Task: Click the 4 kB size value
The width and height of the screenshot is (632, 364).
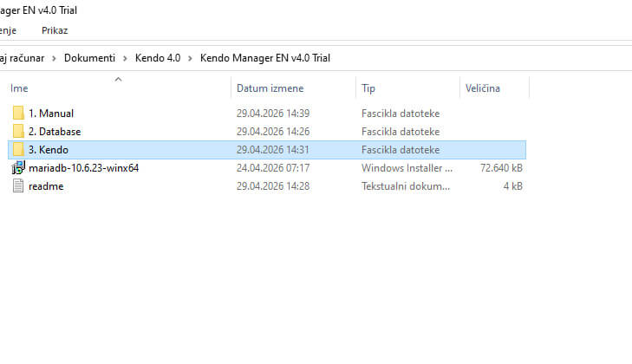Action: (x=512, y=185)
